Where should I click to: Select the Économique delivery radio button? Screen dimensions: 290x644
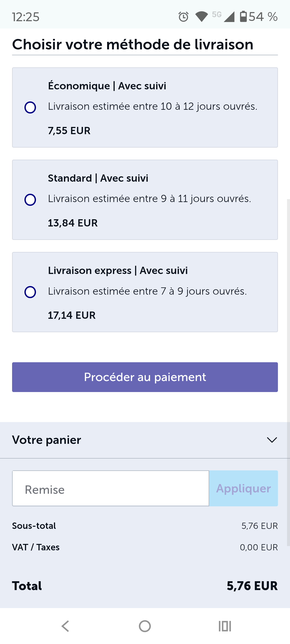[x=30, y=108]
